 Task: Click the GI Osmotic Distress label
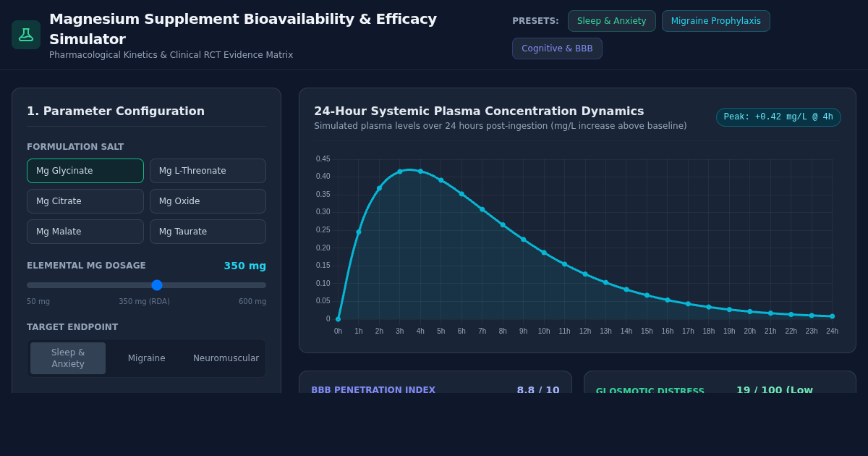(x=650, y=392)
